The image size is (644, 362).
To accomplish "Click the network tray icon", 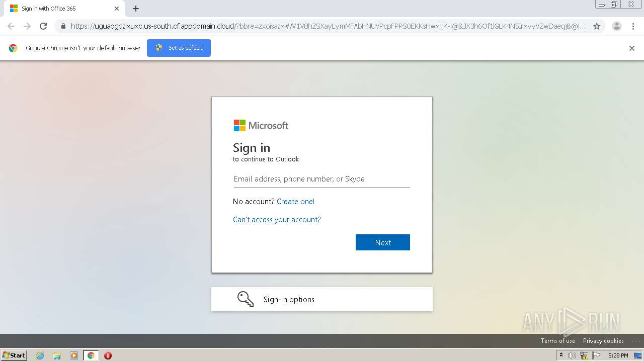I will tap(584, 355).
